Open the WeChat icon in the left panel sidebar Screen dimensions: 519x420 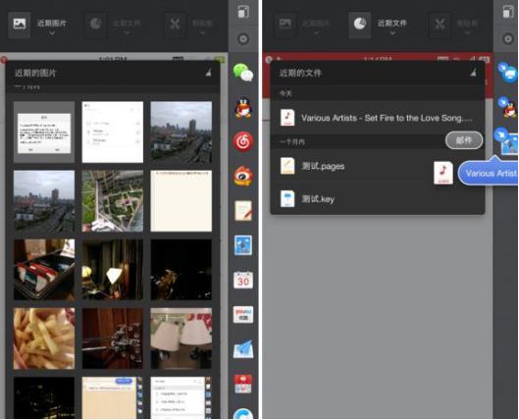tap(243, 73)
